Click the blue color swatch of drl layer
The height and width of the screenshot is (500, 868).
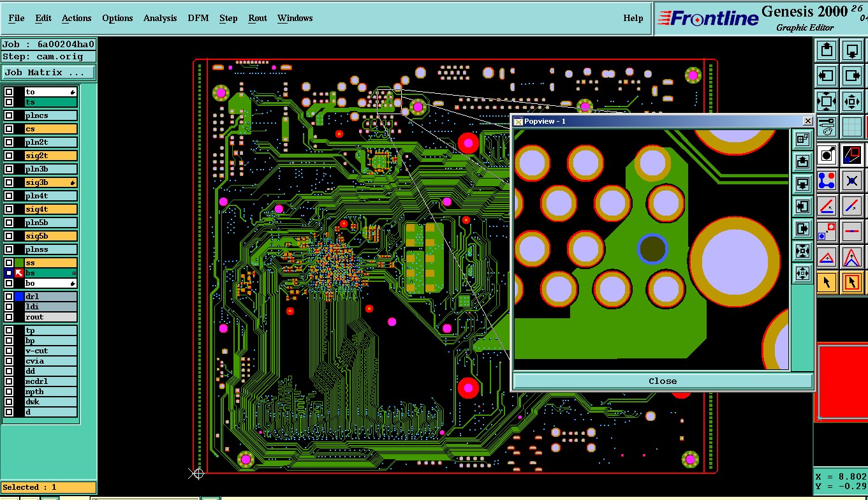pos(19,297)
